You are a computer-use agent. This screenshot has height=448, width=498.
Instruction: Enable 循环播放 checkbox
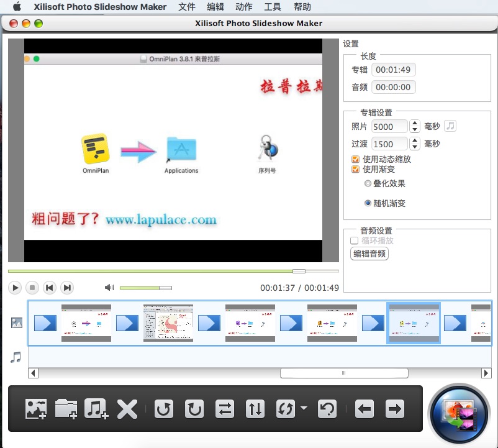pyautogui.click(x=354, y=240)
